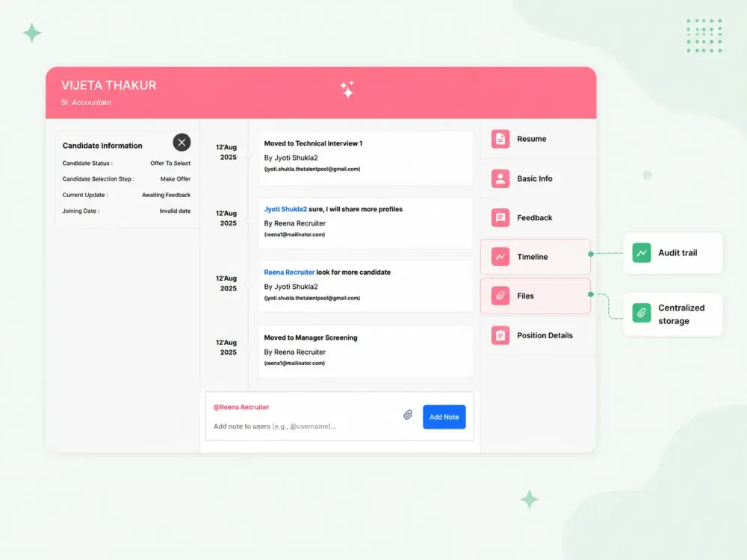Click the Feedback chat icon
The width and height of the screenshot is (747, 560).
point(500,217)
